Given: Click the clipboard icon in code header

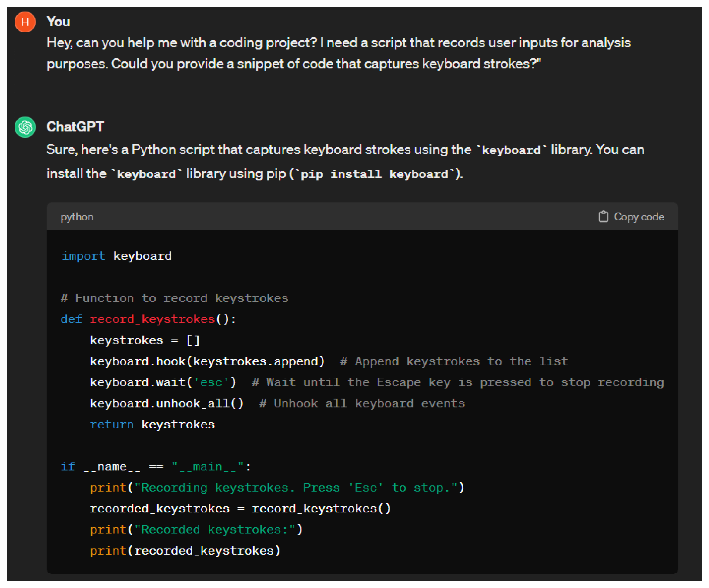Looking at the screenshot, I should pyautogui.click(x=603, y=217).
